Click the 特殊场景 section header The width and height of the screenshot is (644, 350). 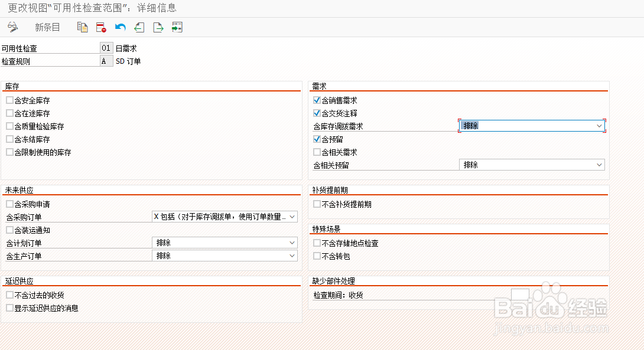(326, 229)
